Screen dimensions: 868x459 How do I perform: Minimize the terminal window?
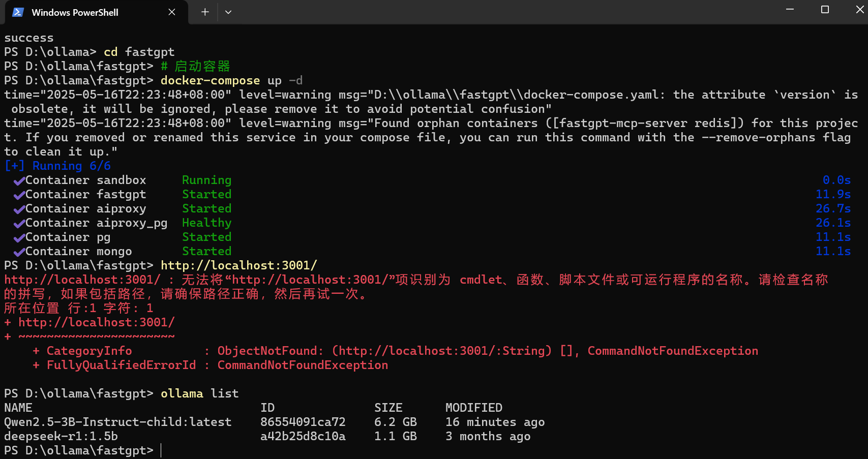[790, 10]
